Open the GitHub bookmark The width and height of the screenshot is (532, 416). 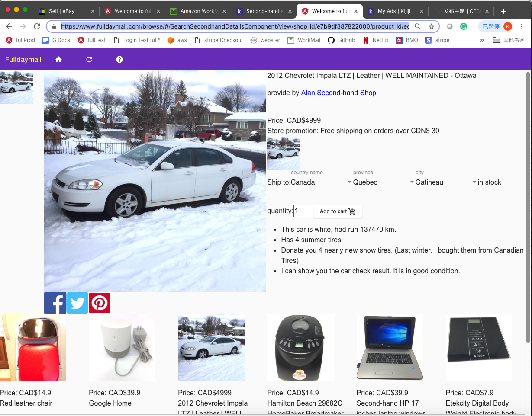pyautogui.click(x=342, y=40)
